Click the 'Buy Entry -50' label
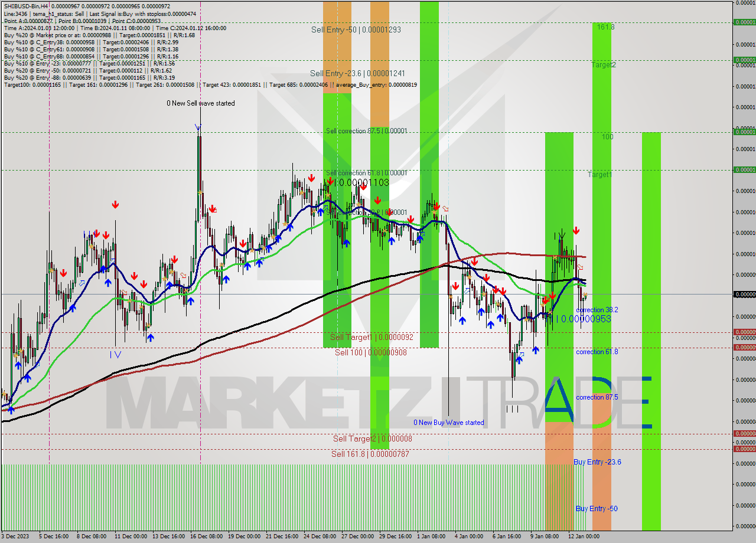 [597, 509]
